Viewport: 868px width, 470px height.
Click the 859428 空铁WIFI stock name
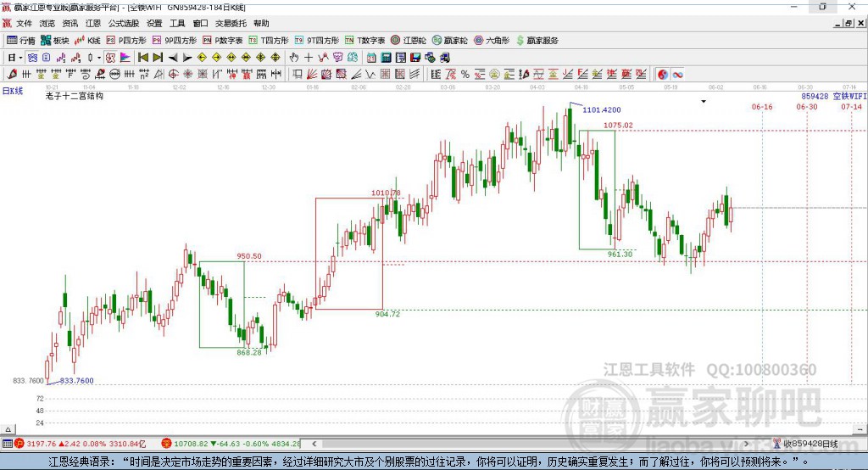point(834,97)
